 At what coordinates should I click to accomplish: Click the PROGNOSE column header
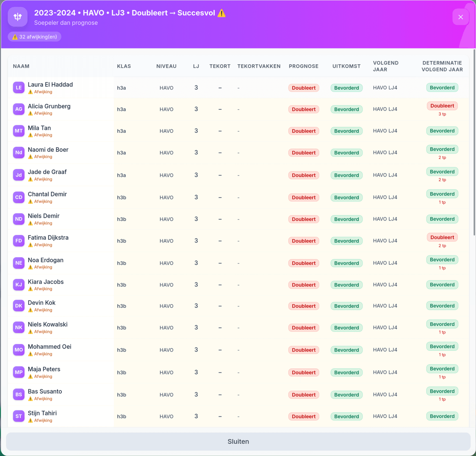coord(303,66)
